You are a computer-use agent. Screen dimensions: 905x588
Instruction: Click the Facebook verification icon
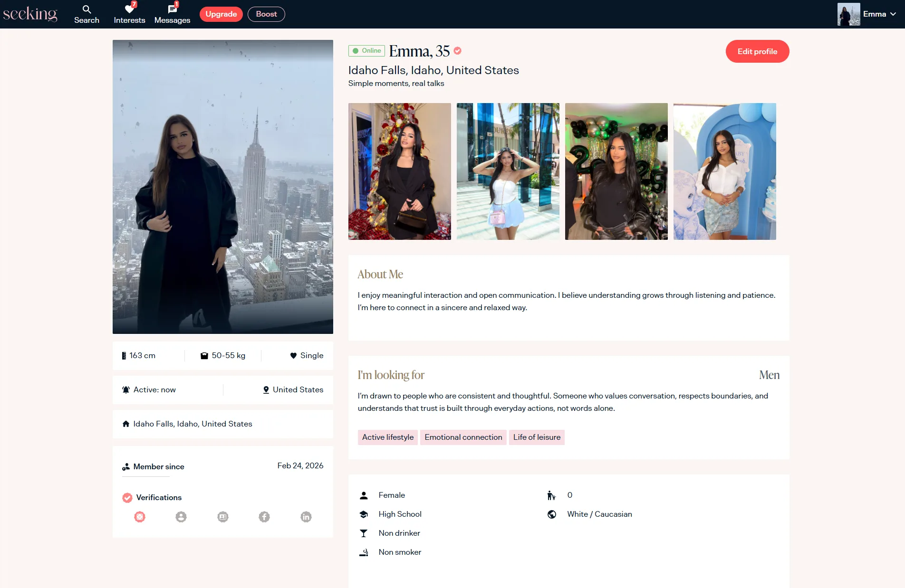pos(264,517)
